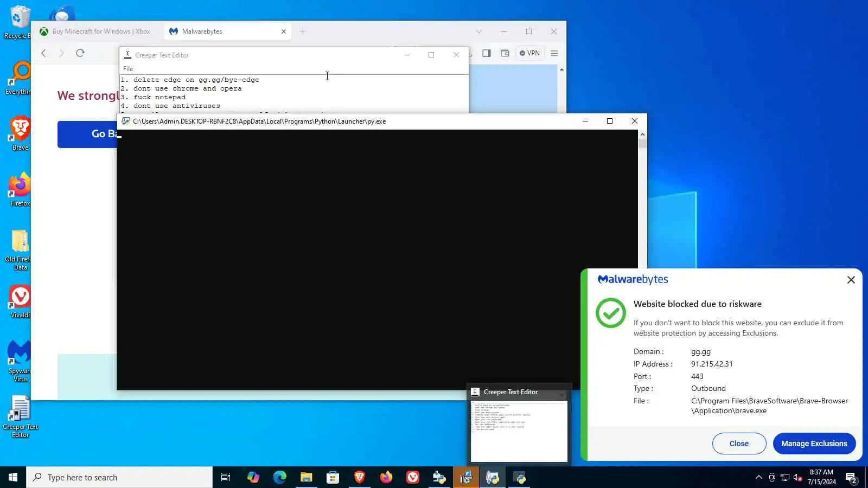868x488 pixels.
Task: Close the Malwarebytes browser tab
Action: [283, 31]
